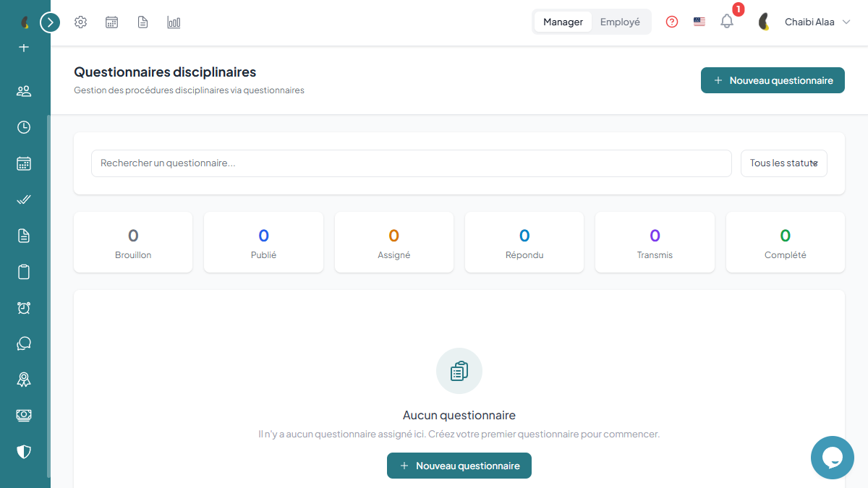The height and width of the screenshot is (488, 868).
Task: Click the plus icon in the sidebar
Action: [x=24, y=48]
